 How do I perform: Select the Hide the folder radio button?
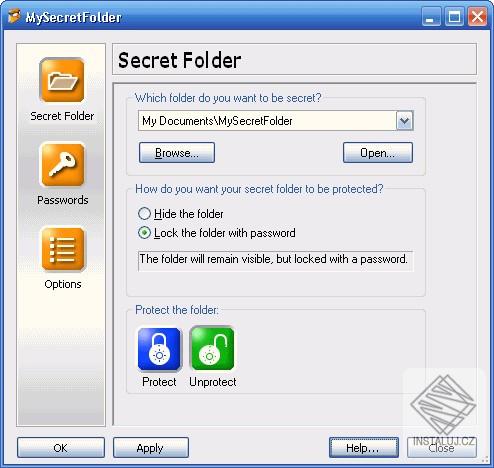tap(144, 214)
